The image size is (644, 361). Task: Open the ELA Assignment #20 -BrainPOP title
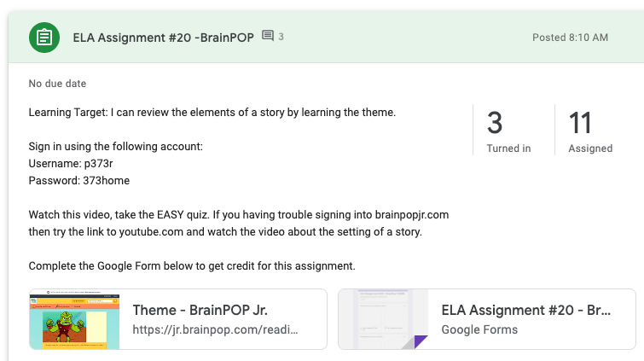click(x=164, y=38)
